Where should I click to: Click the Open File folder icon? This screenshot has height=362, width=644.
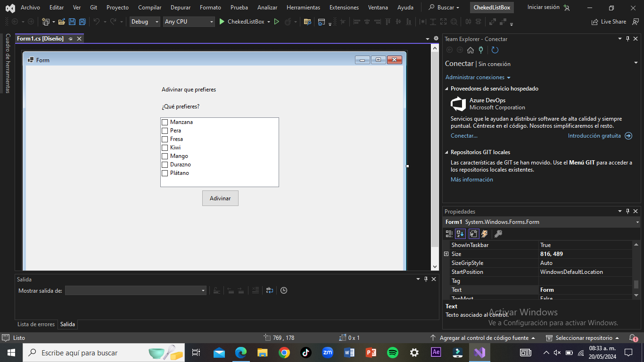[x=62, y=22]
